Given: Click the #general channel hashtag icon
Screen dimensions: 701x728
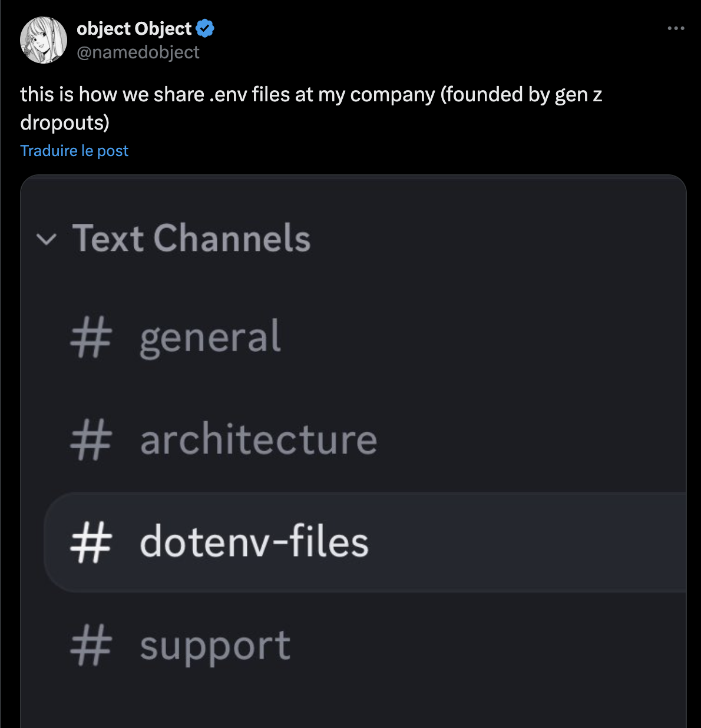Looking at the screenshot, I should 92,336.
